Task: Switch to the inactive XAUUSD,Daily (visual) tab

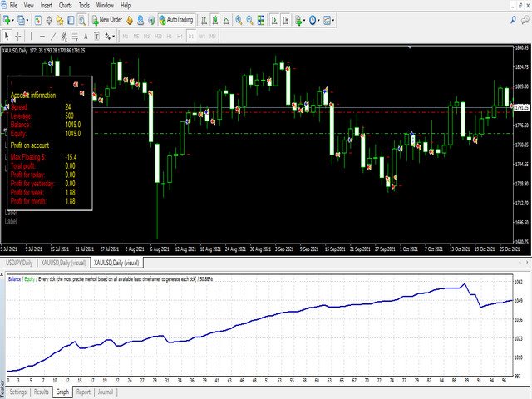Action: 63,263
